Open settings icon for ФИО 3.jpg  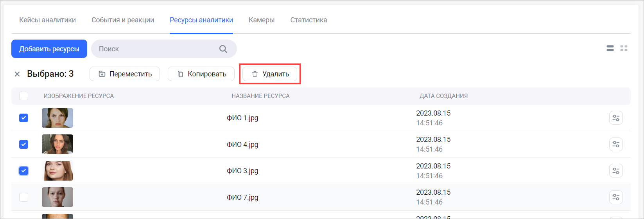coord(616,171)
